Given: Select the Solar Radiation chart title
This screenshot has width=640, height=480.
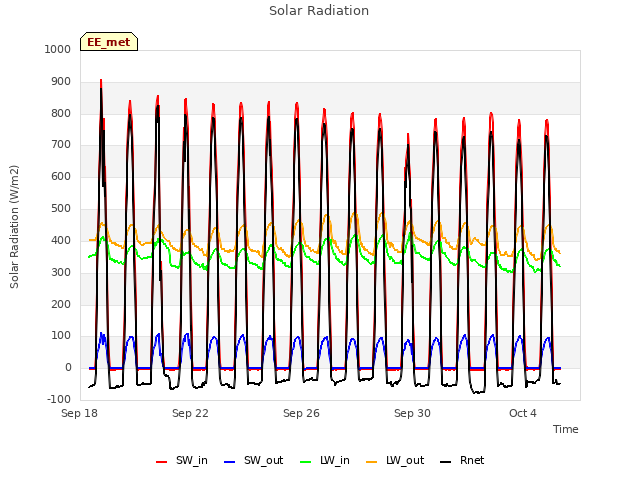Looking at the screenshot, I should coord(319,11).
